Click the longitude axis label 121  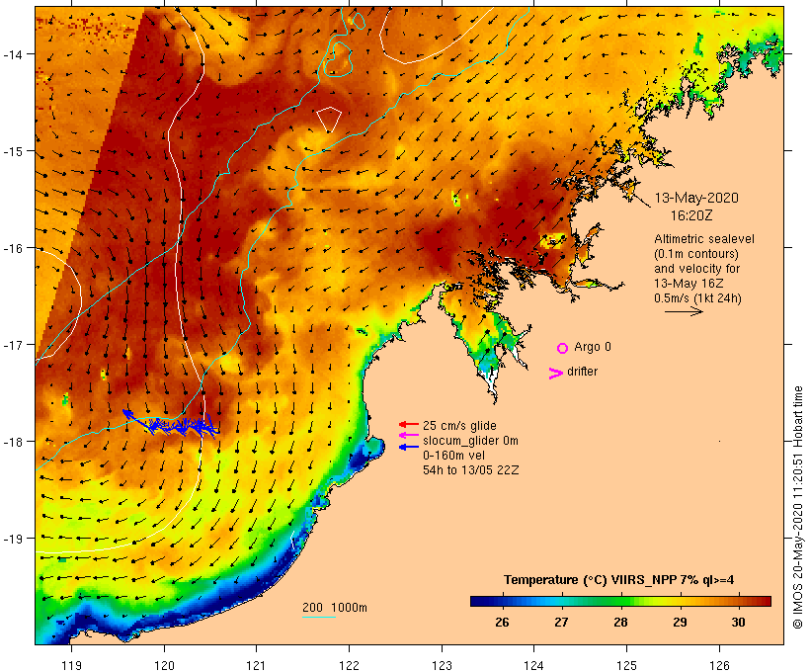(256, 666)
